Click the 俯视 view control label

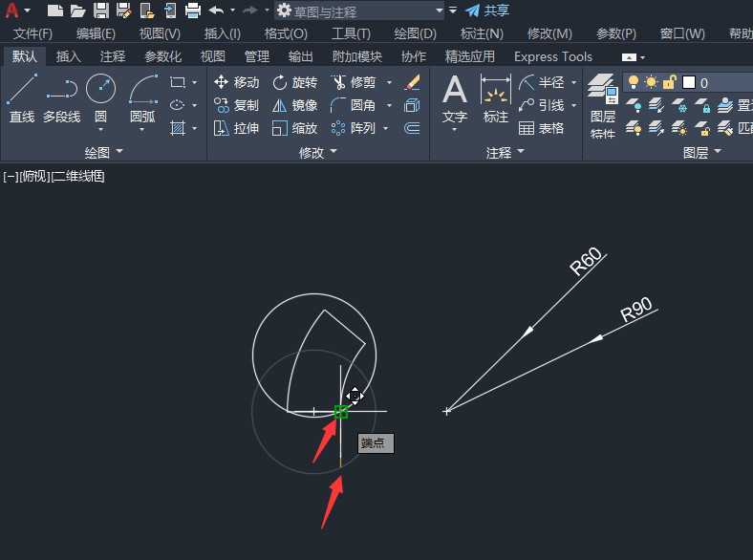(x=34, y=176)
